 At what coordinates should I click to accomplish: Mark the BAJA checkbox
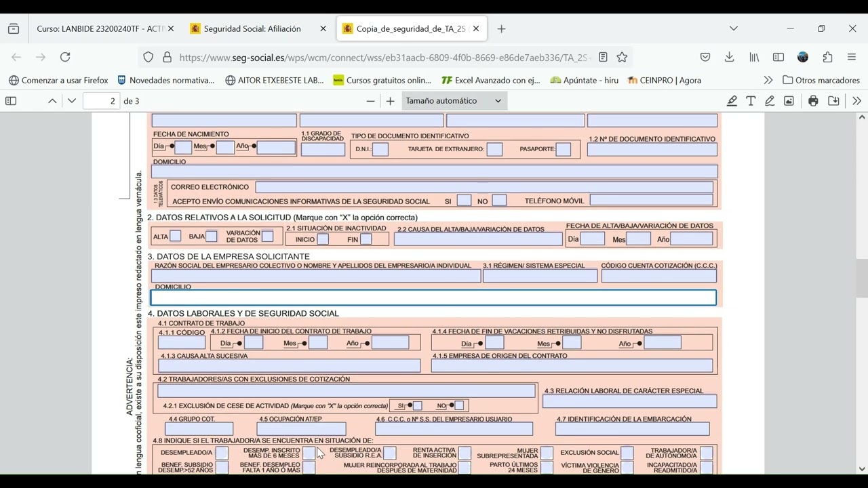click(x=212, y=236)
